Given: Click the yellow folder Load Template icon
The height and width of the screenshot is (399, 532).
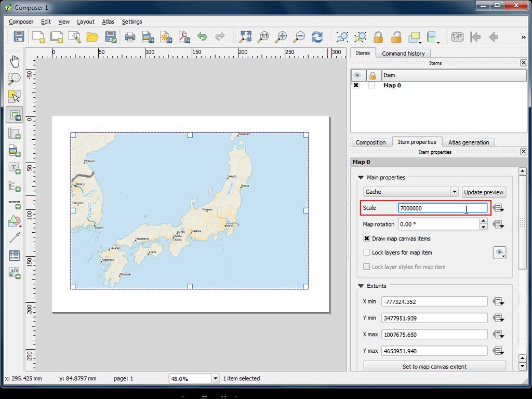Looking at the screenshot, I should point(92,36).
